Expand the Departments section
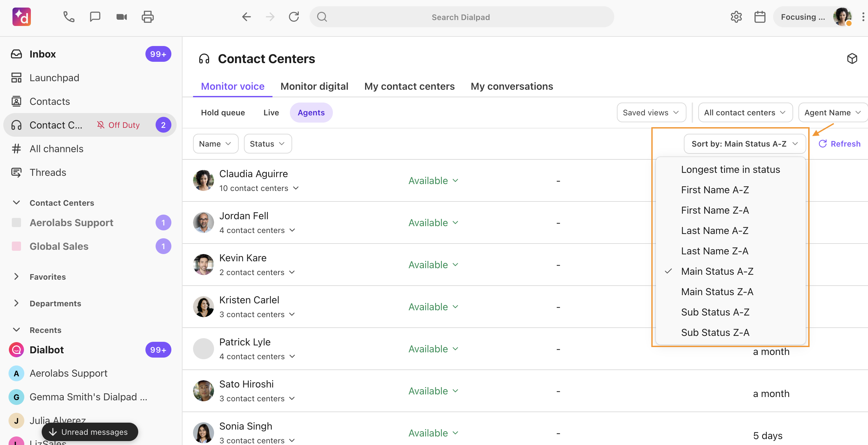Screen dimensions: 868x445 coord(16,303)
